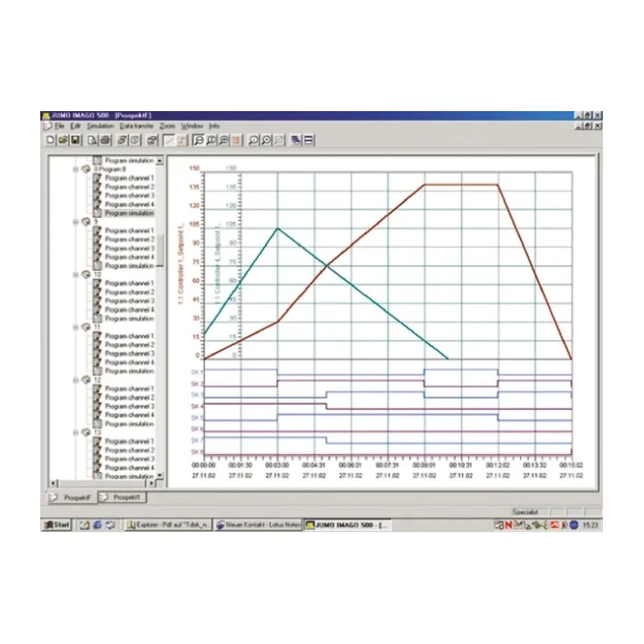The image size is (644, 644).
Task: Open the Data transfer menu
Action: [136, 126]
